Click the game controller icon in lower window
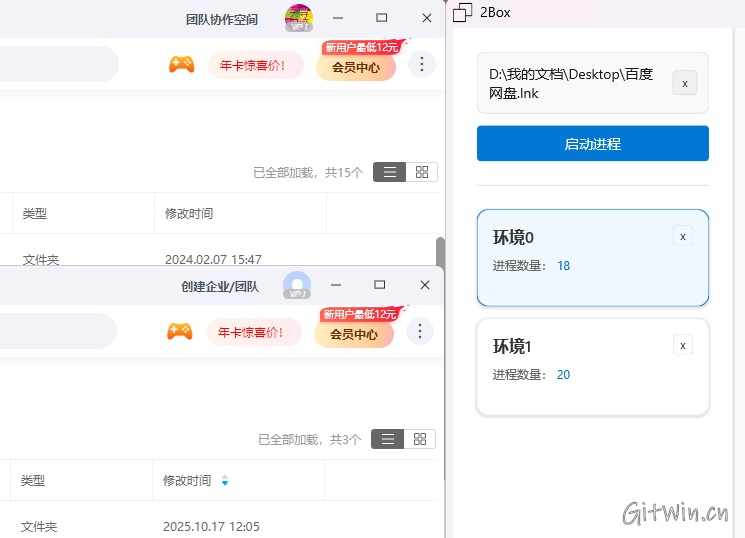Image resolution: width=745 pixels, height=538 pixels. tap(180, 332)
